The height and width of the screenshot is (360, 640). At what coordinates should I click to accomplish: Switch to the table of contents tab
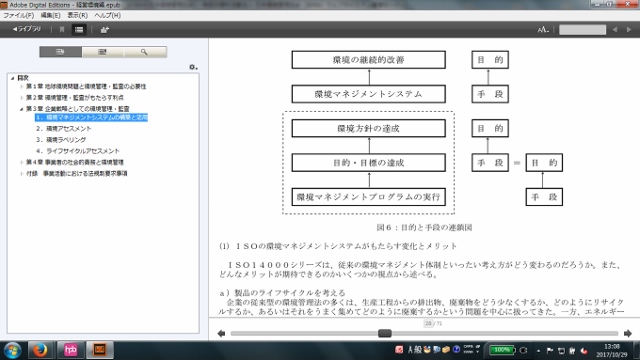(x=60, y=52)
